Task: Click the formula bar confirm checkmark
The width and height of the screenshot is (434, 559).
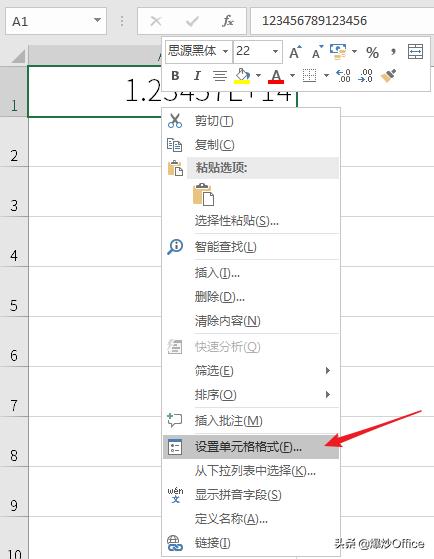Action: tap(192, 21)
